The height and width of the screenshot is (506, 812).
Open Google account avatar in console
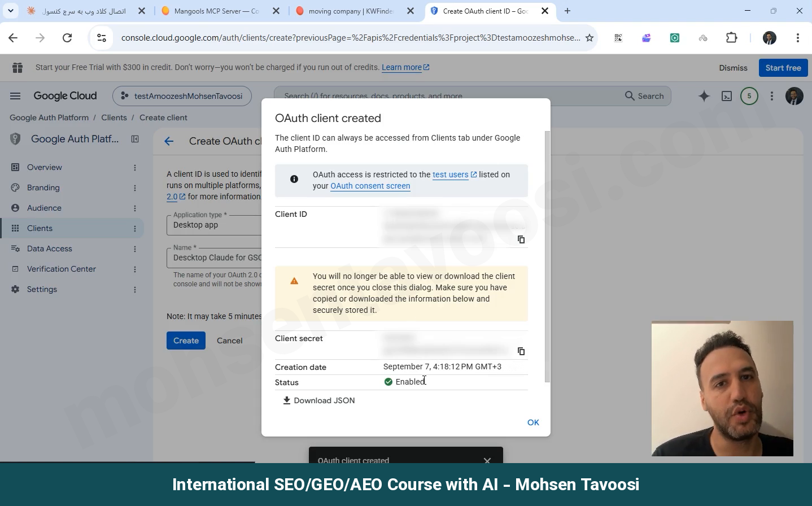(794, 96)
